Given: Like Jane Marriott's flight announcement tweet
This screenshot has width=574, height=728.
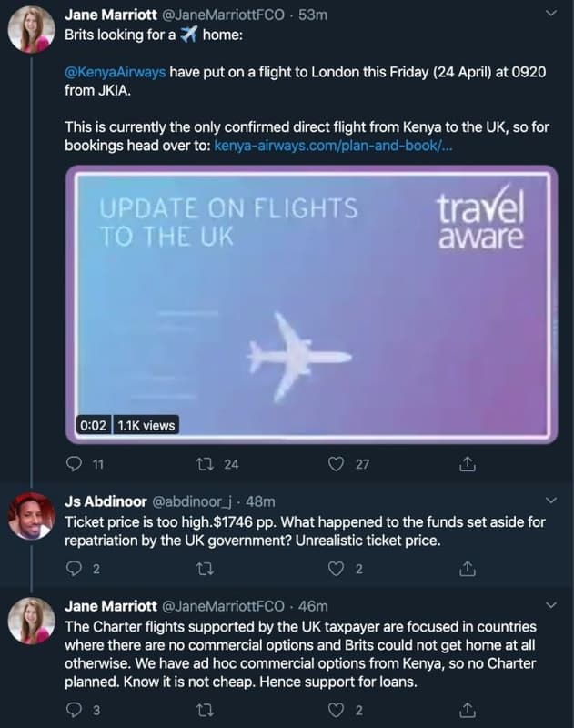Looking at the screenshot, I should 335,464.
